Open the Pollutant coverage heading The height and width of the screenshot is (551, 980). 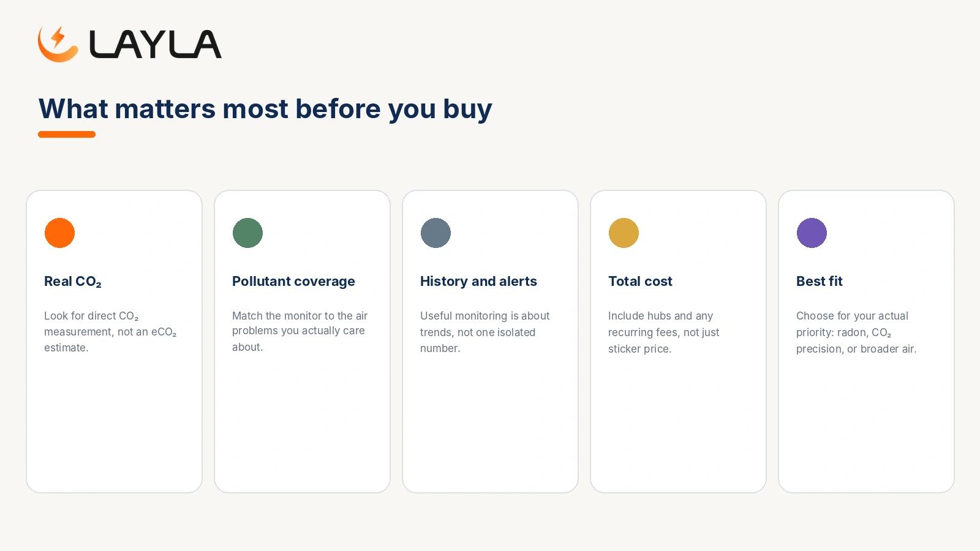[x=293, y=282]
